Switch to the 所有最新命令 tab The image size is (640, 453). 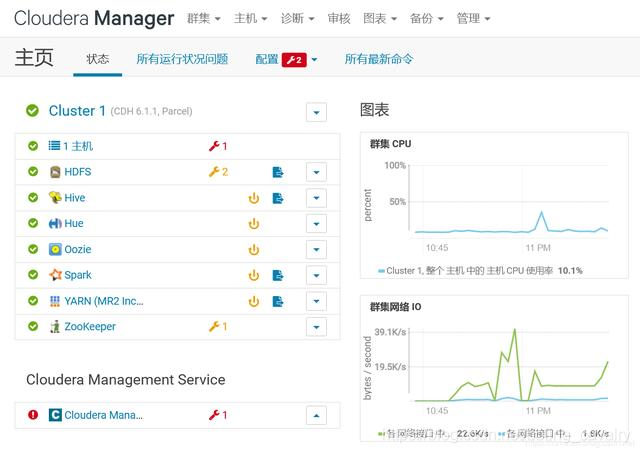[x=379, y=59]
